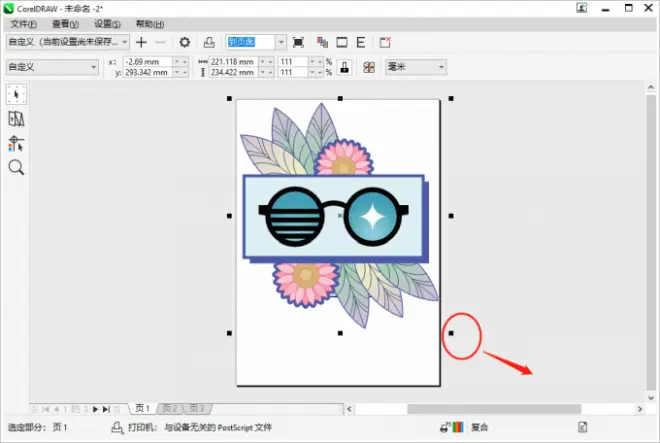This screenshot has height=443, width=660.
Task: Select the Imposition Layout tool
Action: [x=16, y=119]
